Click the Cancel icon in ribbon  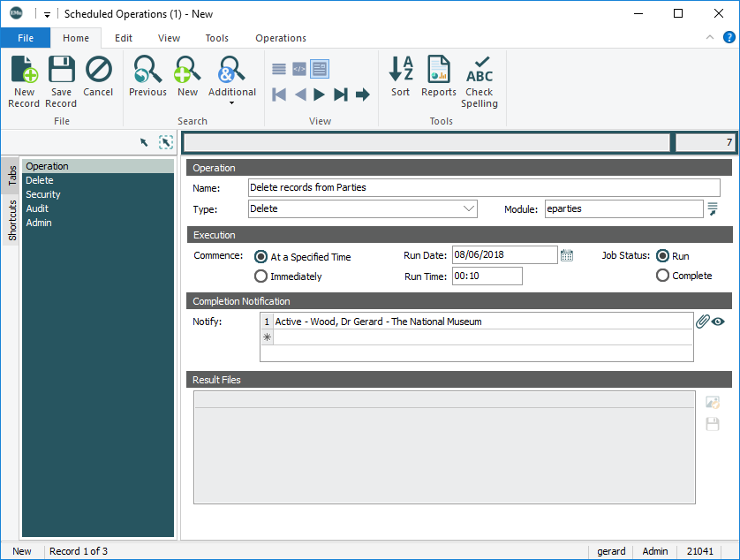(98, 77)
